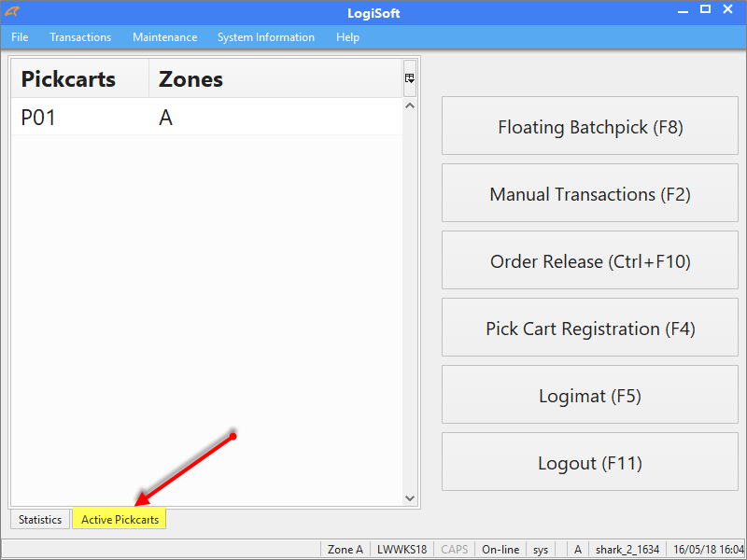Screen dimensions: 747x560
Task: Minimize the LogiSoft window
Action: tap(684, 10)
